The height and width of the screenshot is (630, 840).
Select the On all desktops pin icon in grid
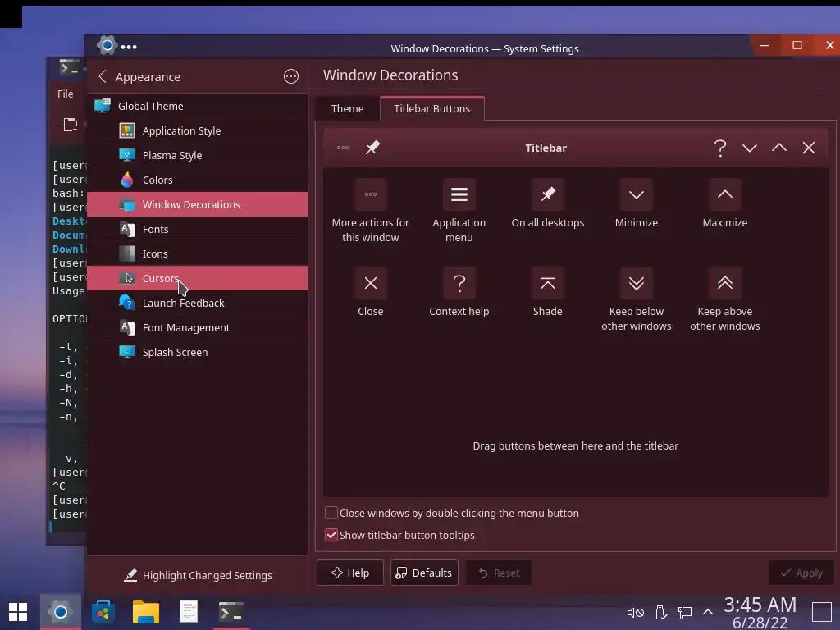click(x=547, y=194)
